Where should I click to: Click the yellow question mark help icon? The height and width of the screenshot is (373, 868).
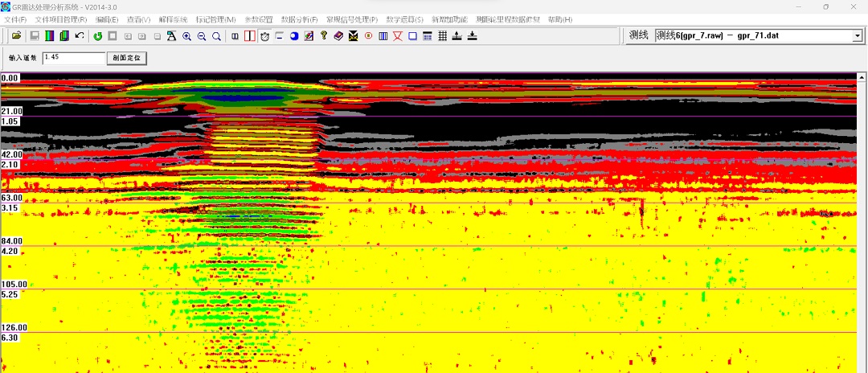point(323,36)
